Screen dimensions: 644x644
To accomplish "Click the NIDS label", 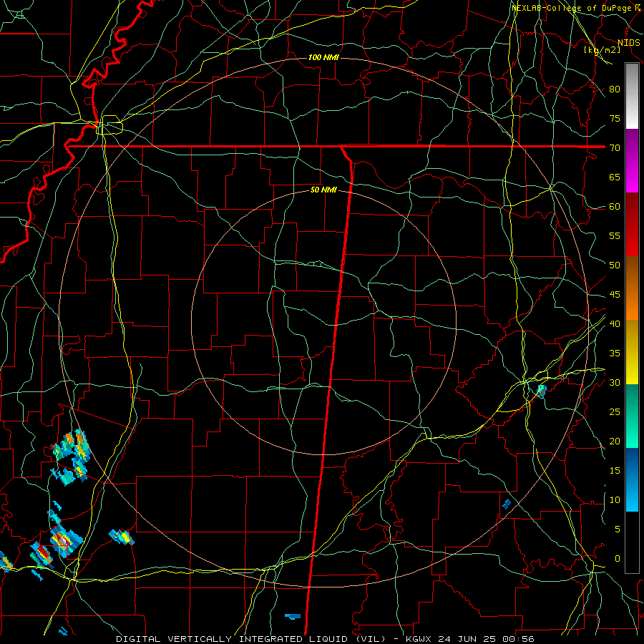I will (x=628, y=43).
